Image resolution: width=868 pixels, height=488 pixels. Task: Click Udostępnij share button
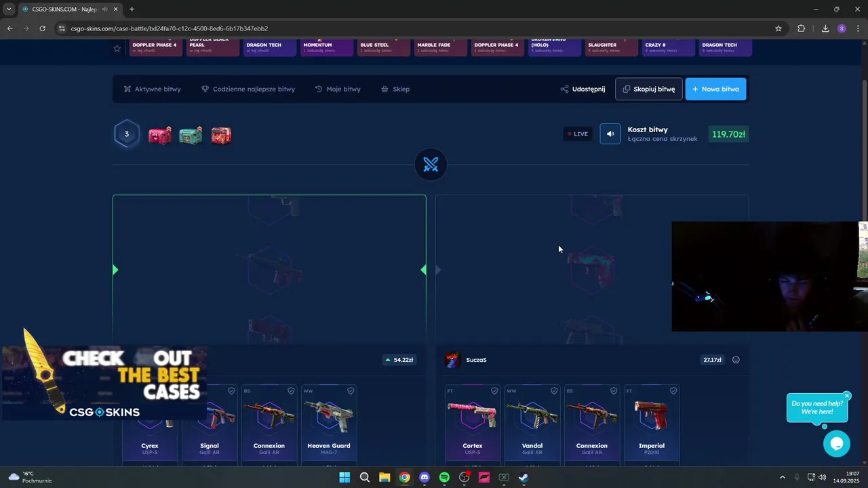click(x=583, y=89)
